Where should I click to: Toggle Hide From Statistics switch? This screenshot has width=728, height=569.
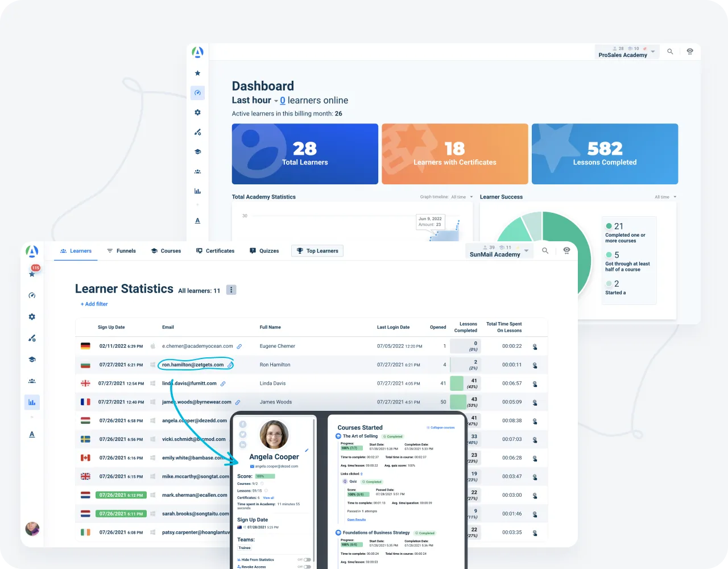(x=307, y=560)
